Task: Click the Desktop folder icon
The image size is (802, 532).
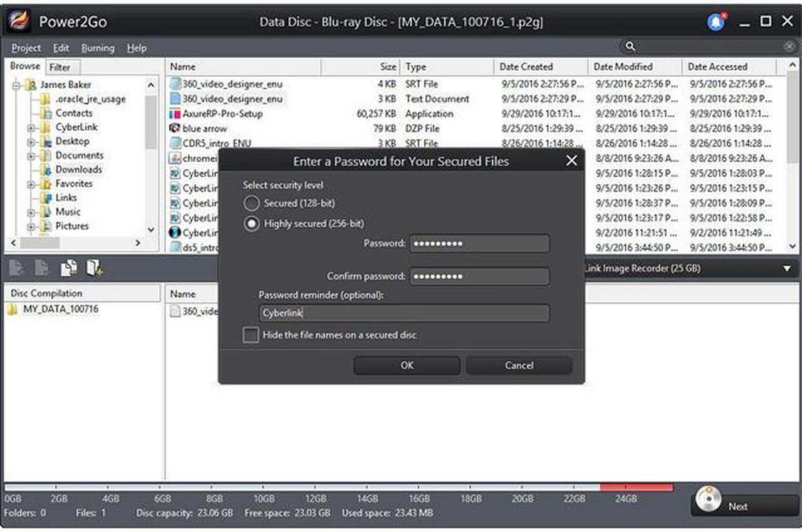Action: [45, 142]
